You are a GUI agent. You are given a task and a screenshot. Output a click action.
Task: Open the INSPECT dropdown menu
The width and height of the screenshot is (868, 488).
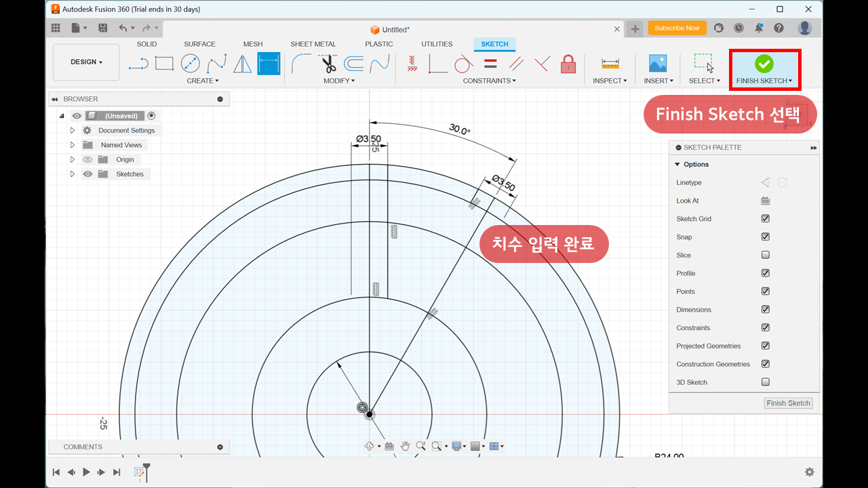[610, 81]
